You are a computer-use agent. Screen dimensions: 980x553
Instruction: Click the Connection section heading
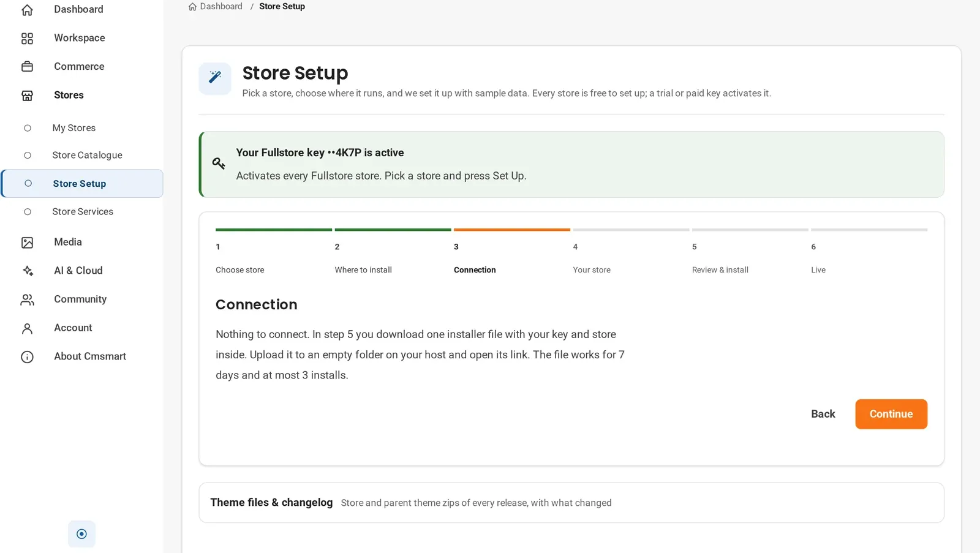coord(256,305)
